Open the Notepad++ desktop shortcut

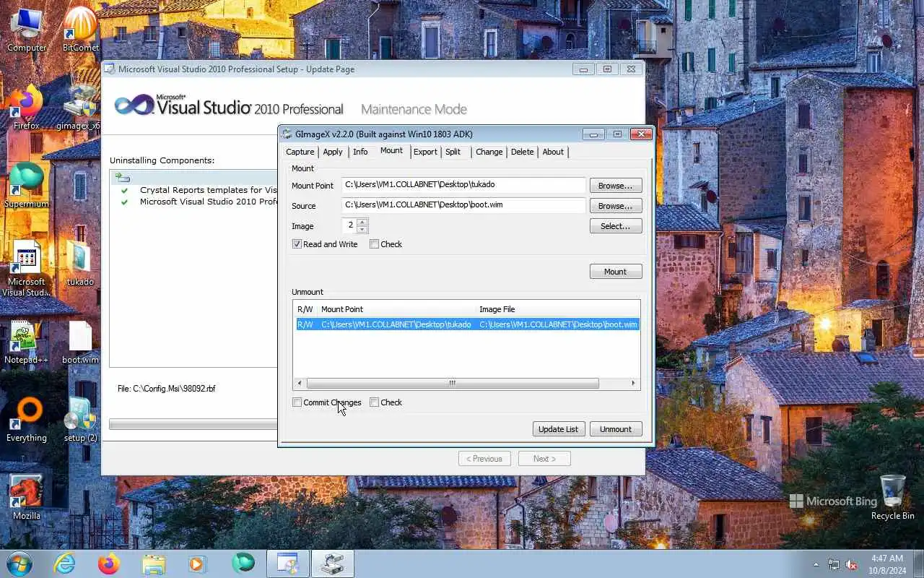[27, 342]
